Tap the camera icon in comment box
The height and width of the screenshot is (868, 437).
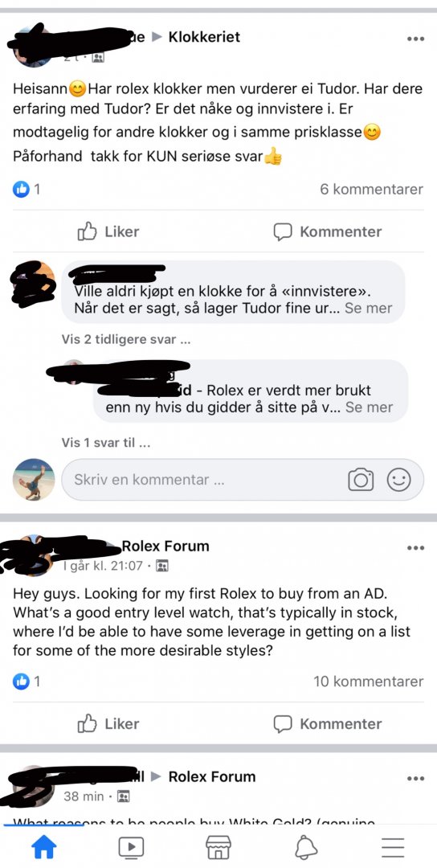click(x=361, y=480)
